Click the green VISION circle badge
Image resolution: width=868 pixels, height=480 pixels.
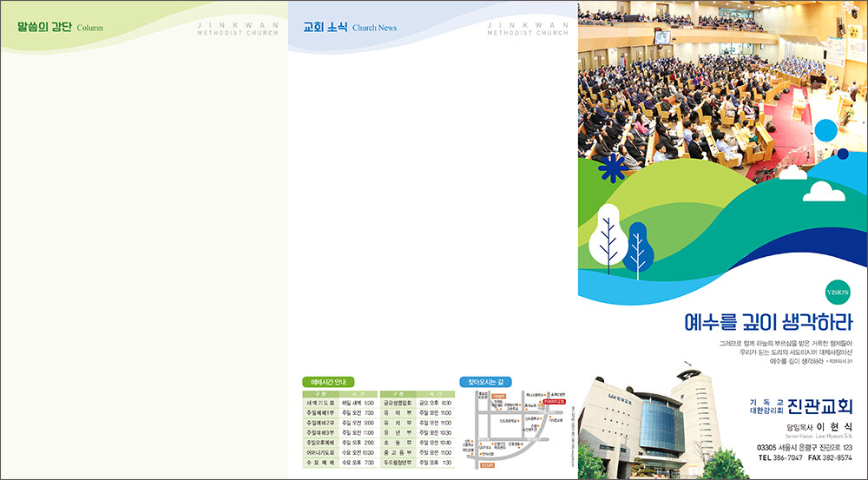pyautogui.click(x=838, y=292)
